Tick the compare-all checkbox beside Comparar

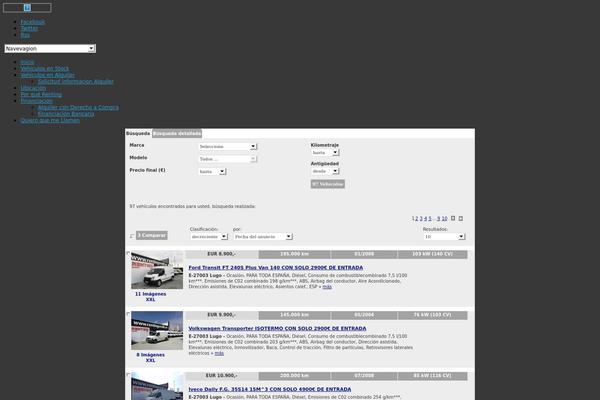click(x=132, y=236)
